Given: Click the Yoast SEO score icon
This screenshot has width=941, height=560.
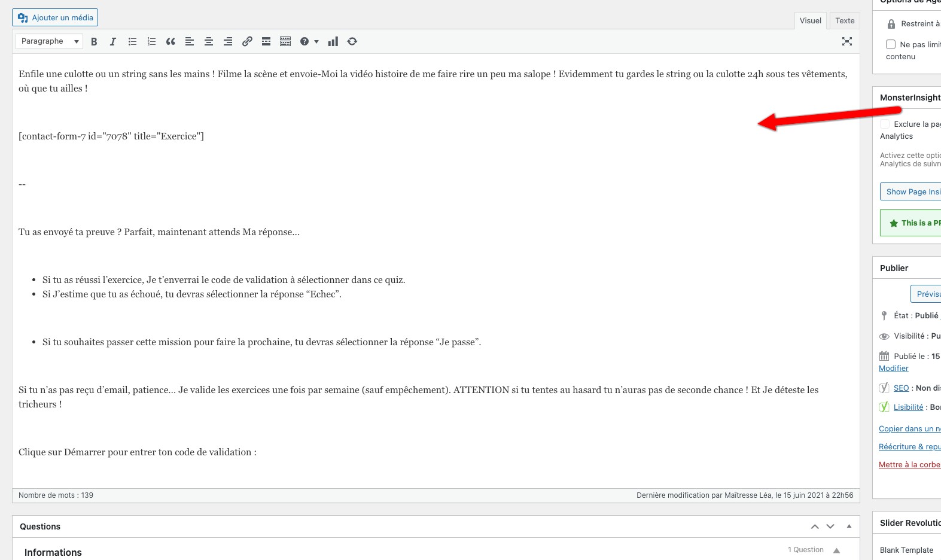Looking at the screenshot, I should point(884,388).
